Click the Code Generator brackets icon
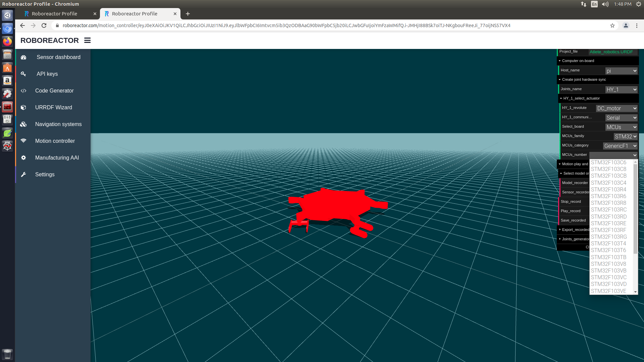The height and width of the screenshot is (362, 644). click(x=23, y=91)
